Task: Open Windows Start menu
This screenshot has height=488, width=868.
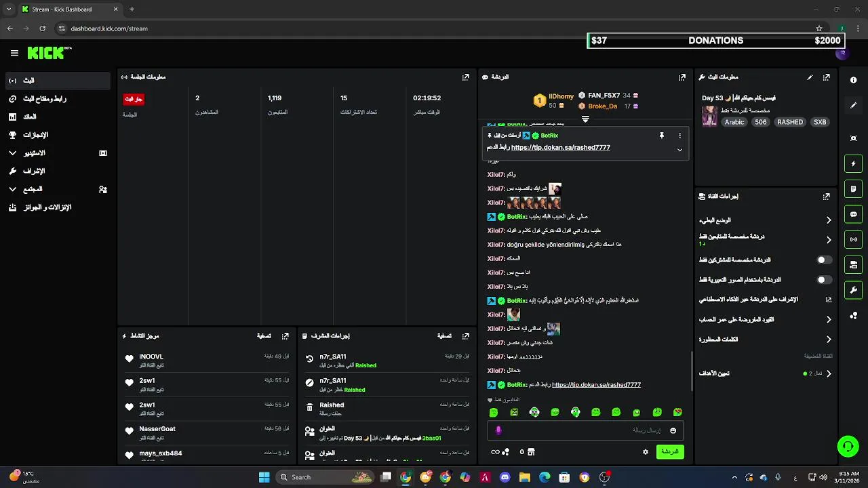Action: pos(264,477)
